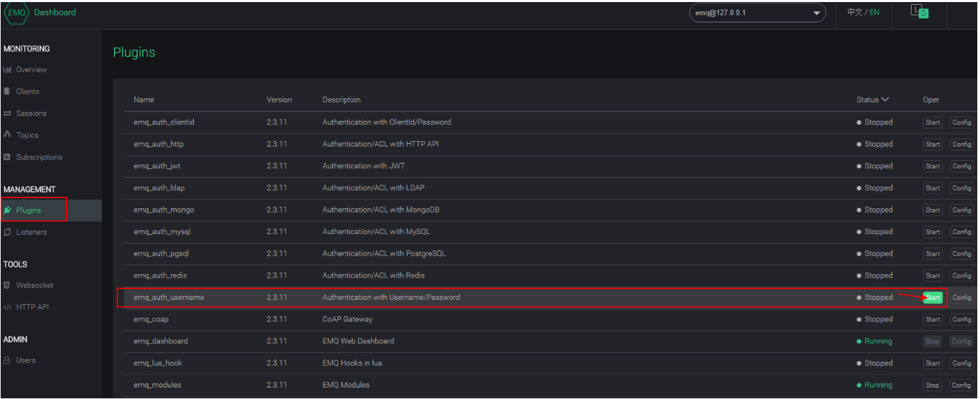Open Websocket tool page

[35, 285]
